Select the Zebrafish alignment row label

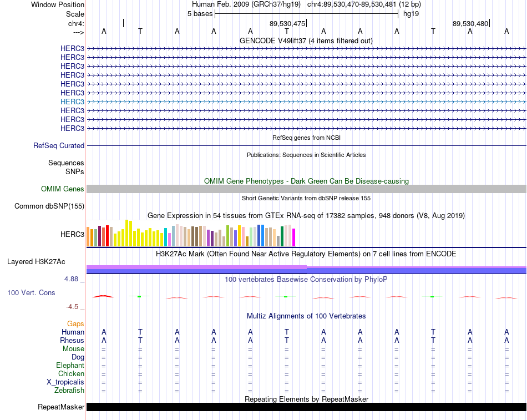[x=69, y=391]
